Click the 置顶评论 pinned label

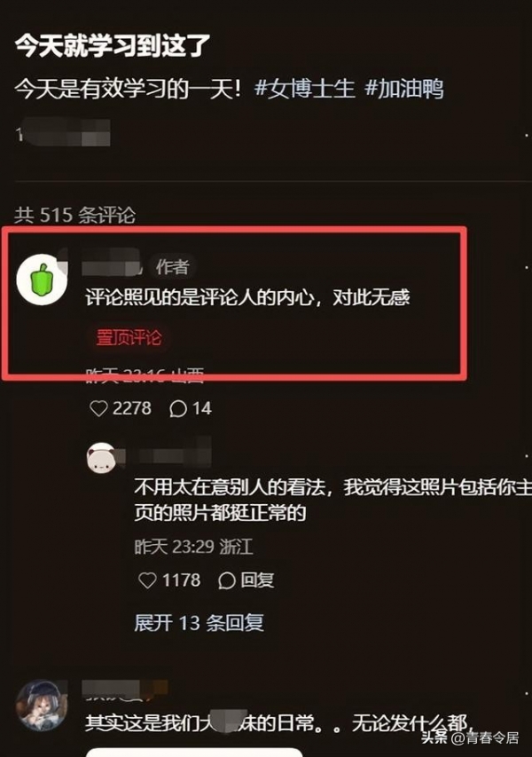129,337
